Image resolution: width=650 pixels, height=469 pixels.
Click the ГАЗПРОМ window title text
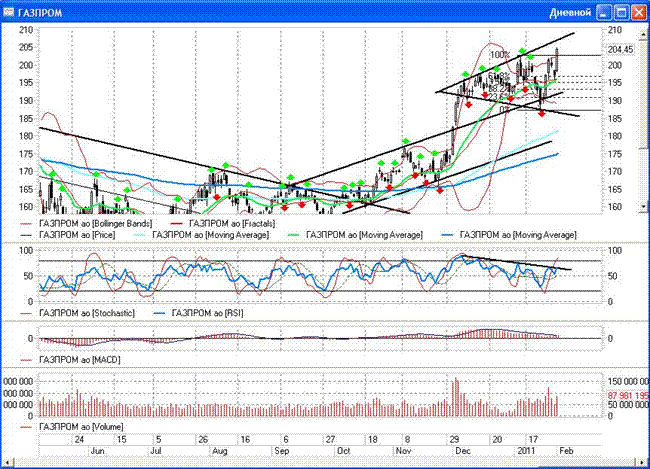(40, 13)
